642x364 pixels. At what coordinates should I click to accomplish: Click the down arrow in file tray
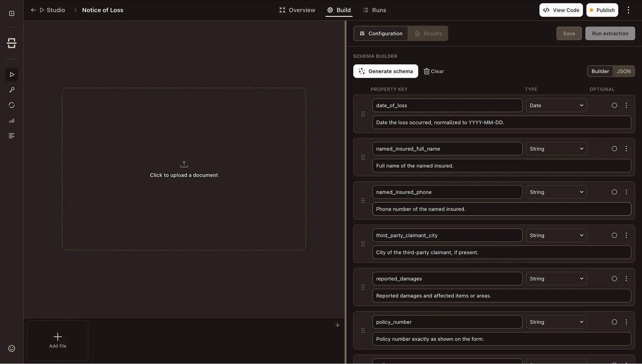coord(338,325)
